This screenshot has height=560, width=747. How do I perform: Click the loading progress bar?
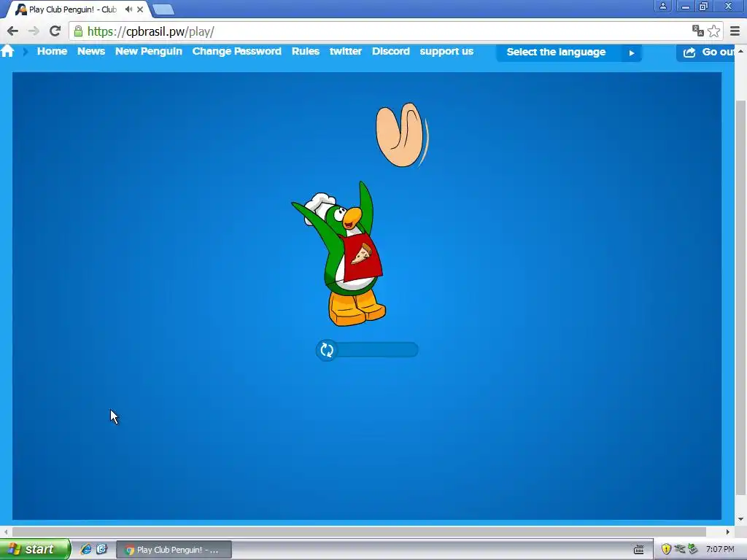368,350
